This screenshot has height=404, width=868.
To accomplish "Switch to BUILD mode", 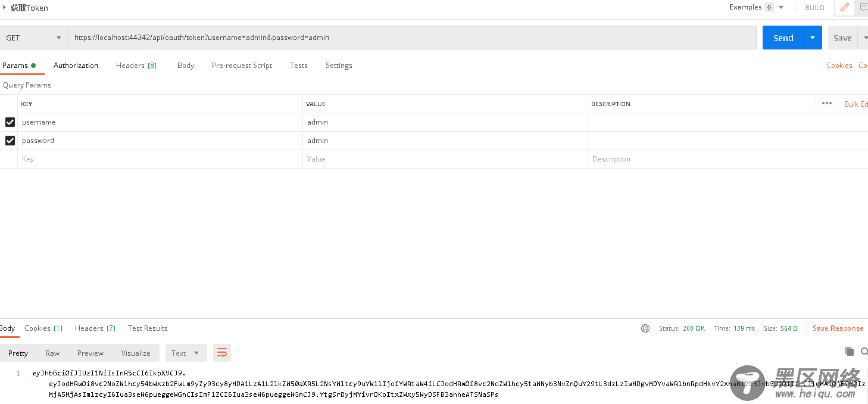I will (814, 8).
